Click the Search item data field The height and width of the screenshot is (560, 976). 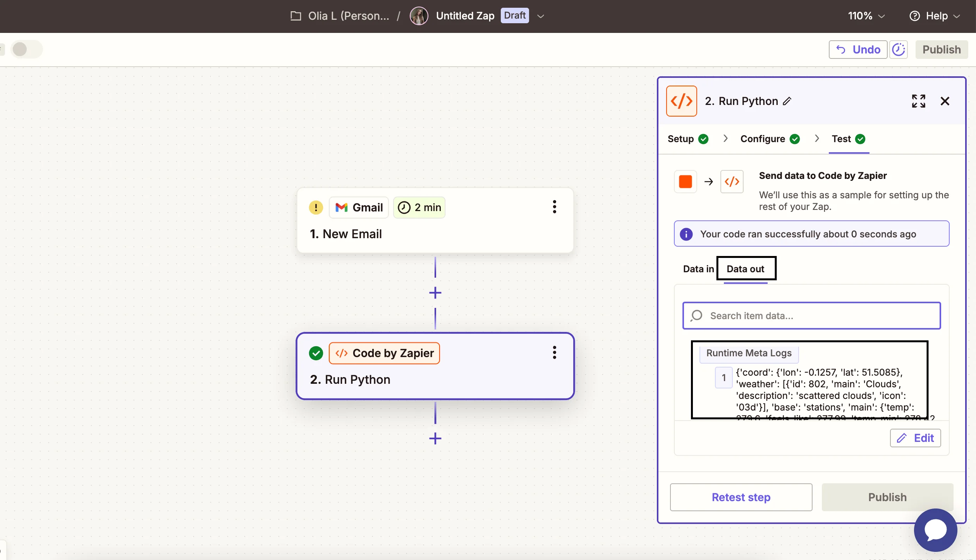point(812,316)
